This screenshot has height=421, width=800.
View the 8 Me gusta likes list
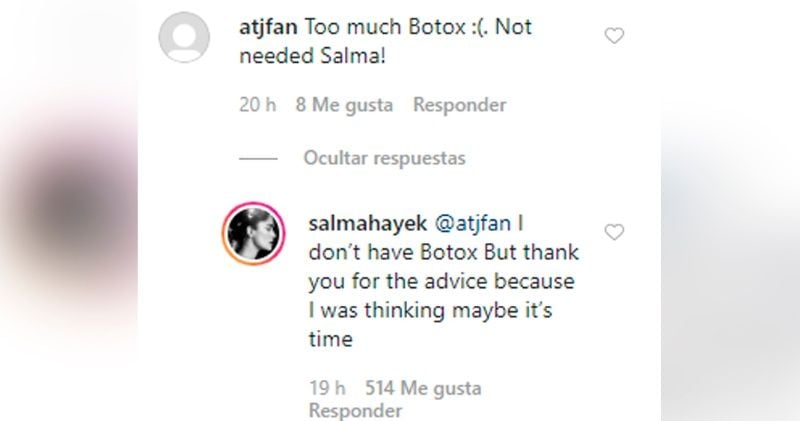344,105
